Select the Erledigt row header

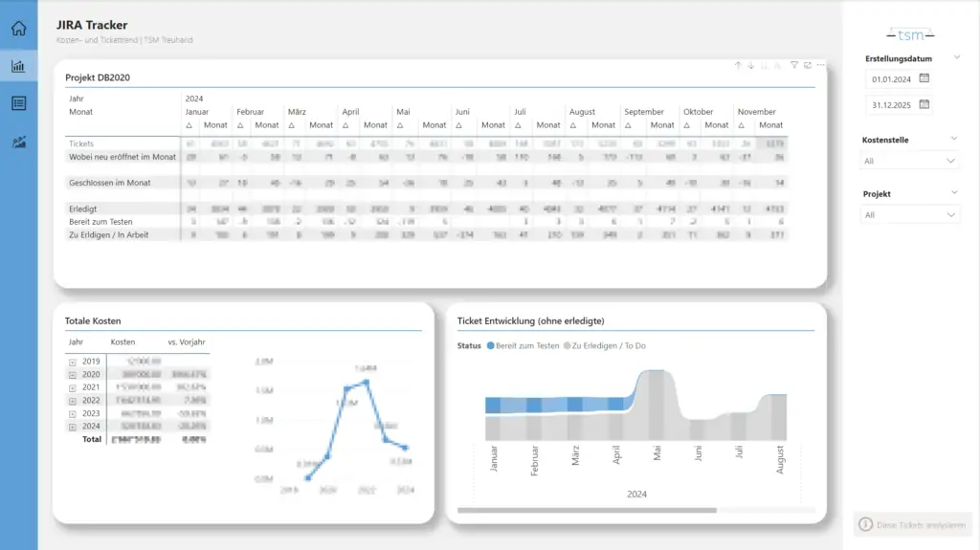pyautogui.click(x=82, y=209)
